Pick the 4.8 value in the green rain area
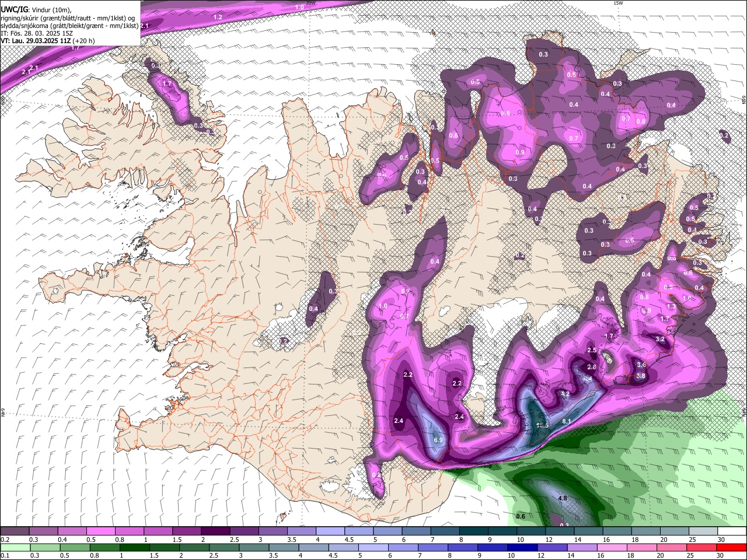 (563, 498)
